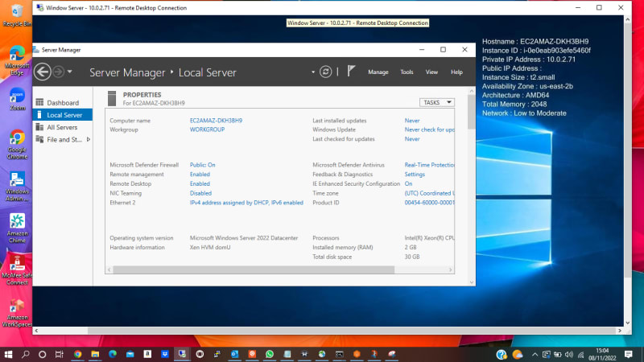Click computer name EC2AMAZ-DKH3BH9 link
The width and height of the screenshot is (644, 362).
[x=216, y=121]
